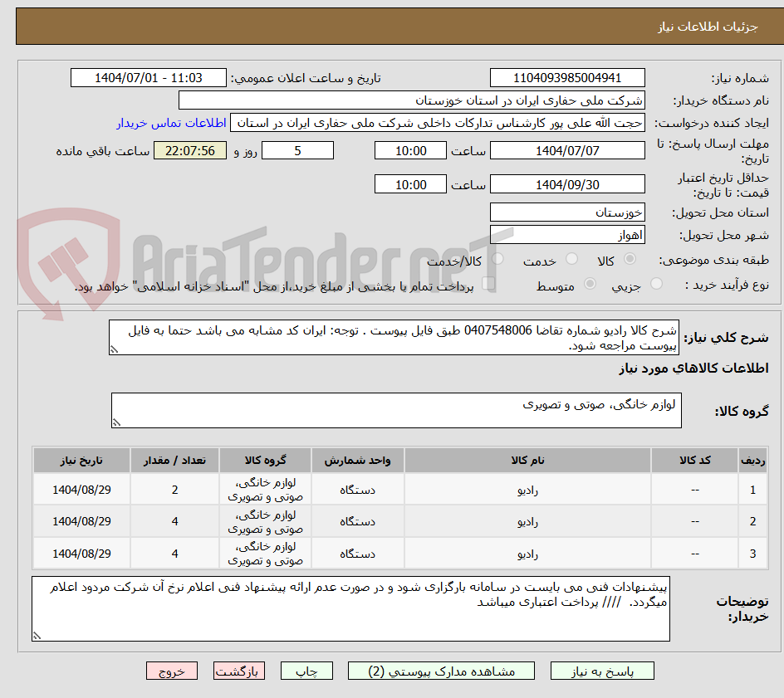Screen dimensions: 784x698
Task: Click the پاسخ به نیاز button
Action: 602,671
